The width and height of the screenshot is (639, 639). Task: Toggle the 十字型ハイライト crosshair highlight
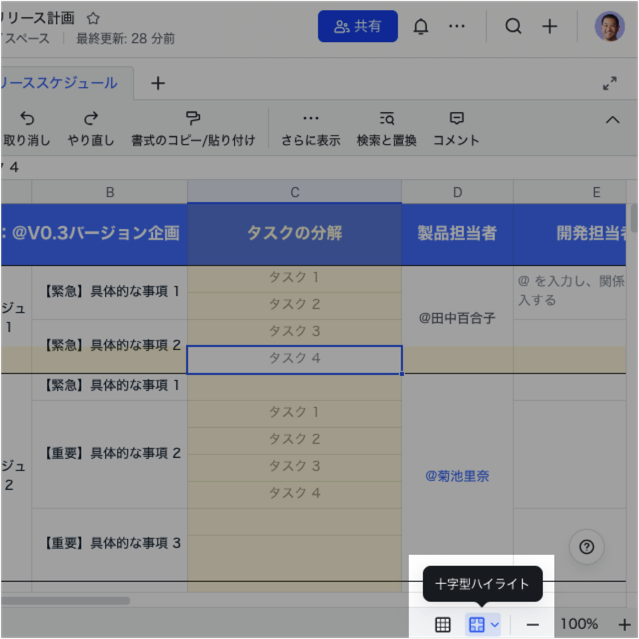pos(477,624)
